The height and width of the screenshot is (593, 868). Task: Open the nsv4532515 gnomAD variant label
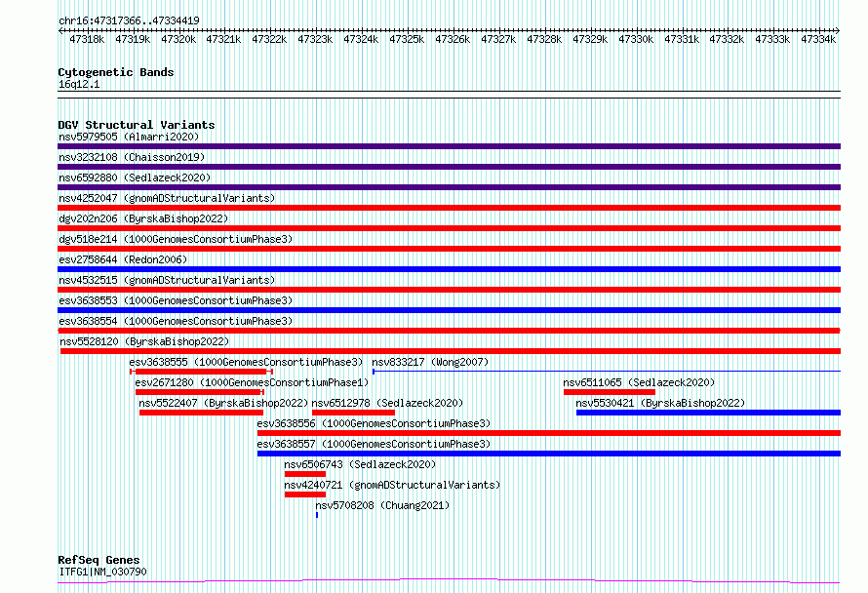pyautogui.click(x=167, y=280)
